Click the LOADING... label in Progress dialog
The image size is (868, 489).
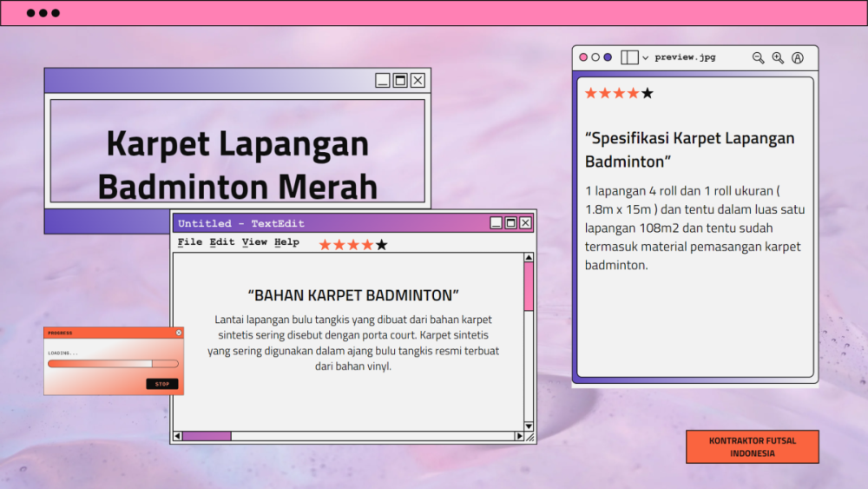pyautogui.click(x=62, y=353)
